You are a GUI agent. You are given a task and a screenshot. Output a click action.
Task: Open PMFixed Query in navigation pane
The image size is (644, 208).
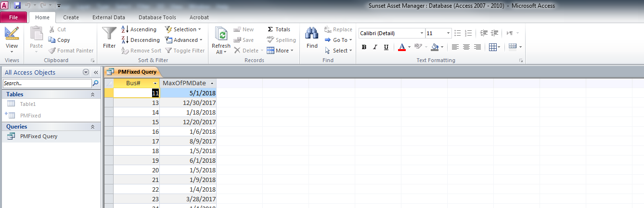point(39,136)
